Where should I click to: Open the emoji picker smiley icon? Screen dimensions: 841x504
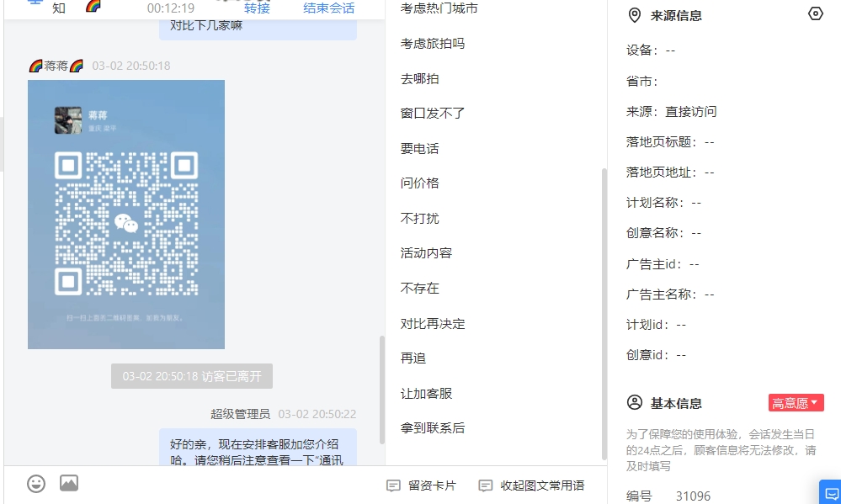pos(36,484)
